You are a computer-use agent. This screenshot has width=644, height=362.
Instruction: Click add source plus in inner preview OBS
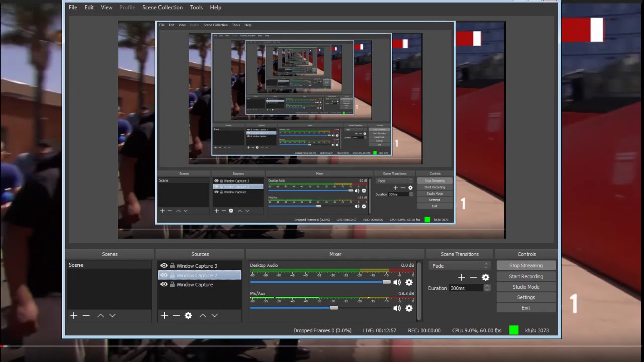(x=217, y=211)
